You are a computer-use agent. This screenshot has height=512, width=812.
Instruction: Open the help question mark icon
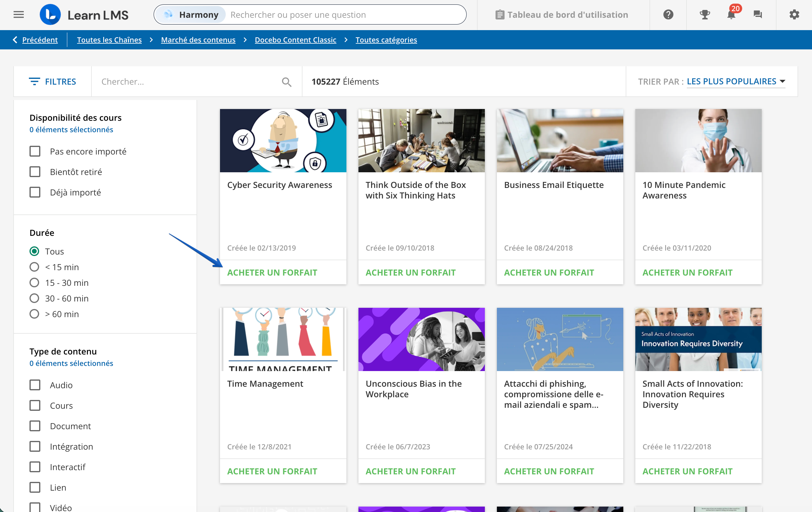coord(668,14)
